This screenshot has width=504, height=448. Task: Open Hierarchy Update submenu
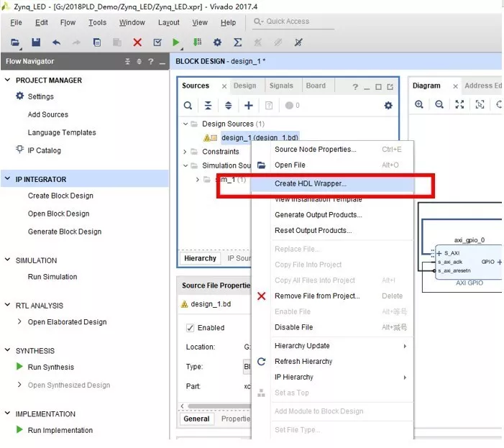(332, 346)
